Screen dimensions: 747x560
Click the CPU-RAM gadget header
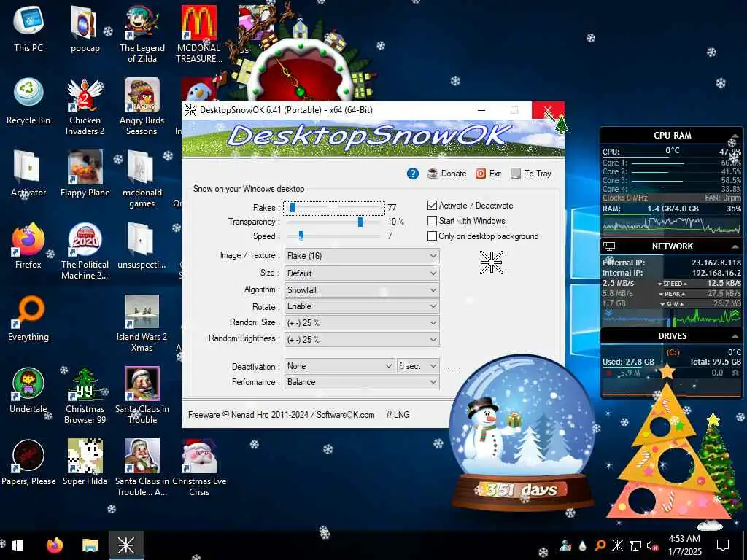pyautogui.click(x=672, y=135)
